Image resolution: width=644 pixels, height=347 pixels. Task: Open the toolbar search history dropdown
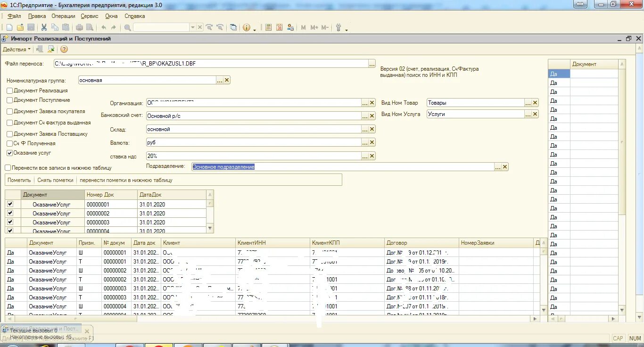pyautogui.click(x=192, y=28)
